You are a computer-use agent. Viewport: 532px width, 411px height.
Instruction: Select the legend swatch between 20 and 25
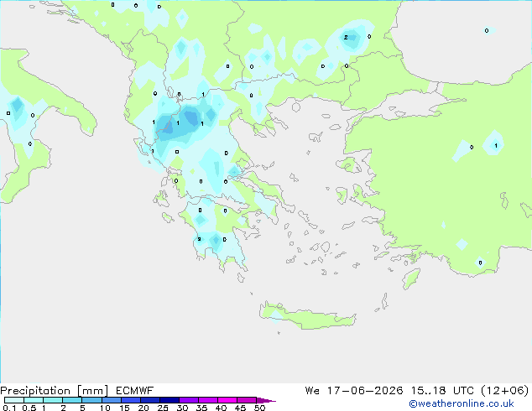click(150, 400)
